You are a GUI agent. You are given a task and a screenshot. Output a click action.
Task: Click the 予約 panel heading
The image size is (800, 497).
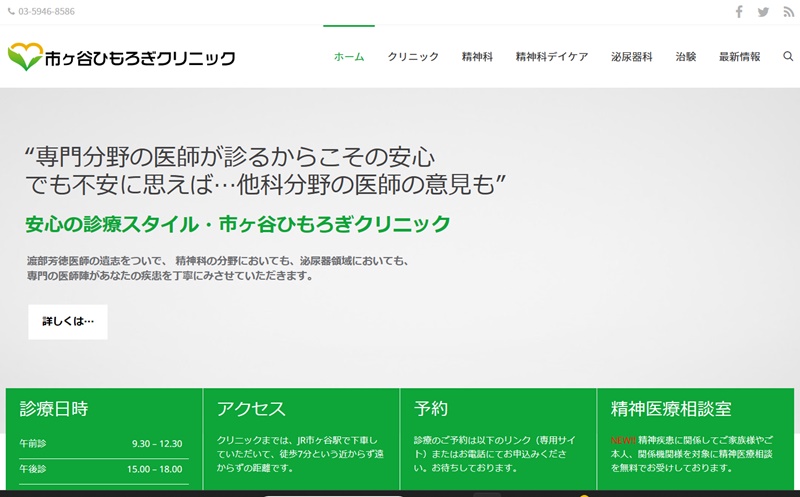tap(431, 409)
